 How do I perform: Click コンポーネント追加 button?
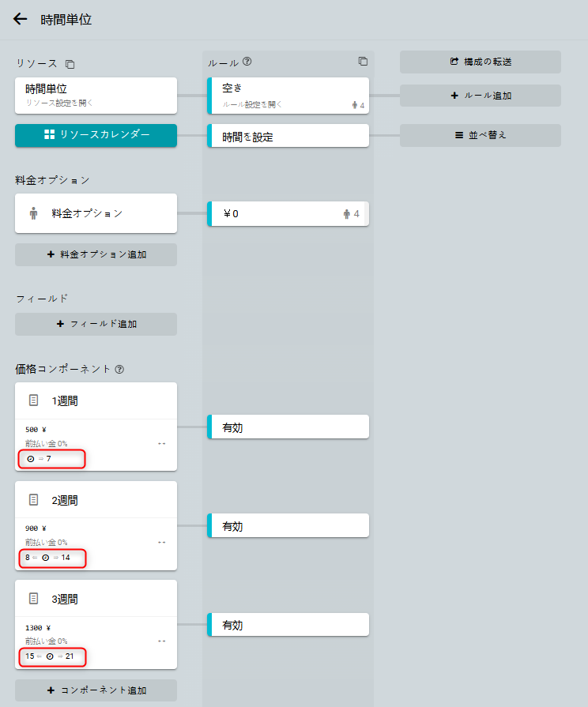pyautogui.click(x=96, y=690)
